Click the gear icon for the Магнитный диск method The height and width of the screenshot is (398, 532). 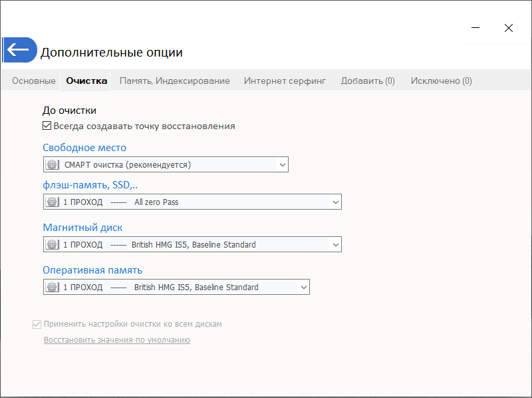[52, 244]
